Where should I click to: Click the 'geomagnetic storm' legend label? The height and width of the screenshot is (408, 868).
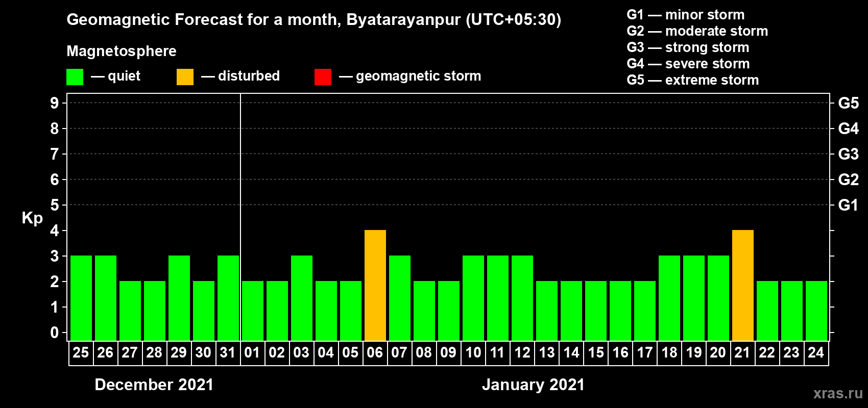(x=418, y=76)
